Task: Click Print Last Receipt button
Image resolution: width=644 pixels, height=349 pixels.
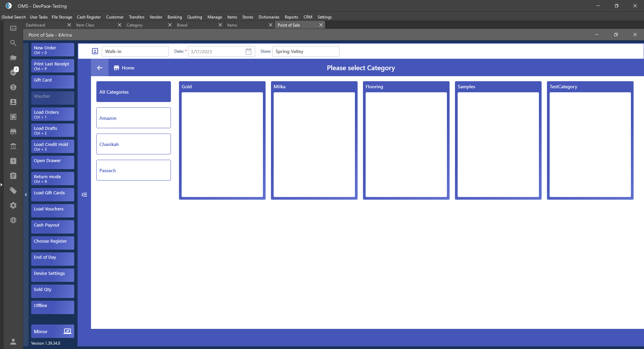Action: [x=53, y=66]
